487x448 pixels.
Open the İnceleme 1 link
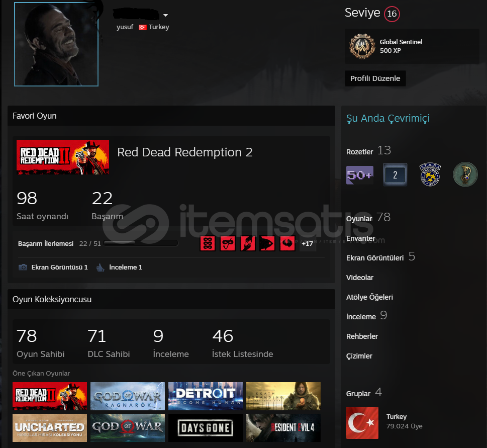[126, 267]
